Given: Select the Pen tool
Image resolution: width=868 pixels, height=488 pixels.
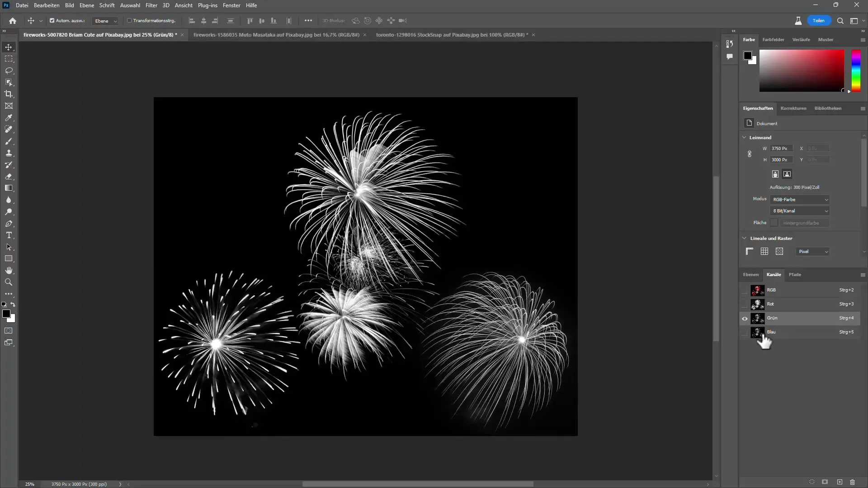Looking at the screenshot, I should tap(9, 223).
